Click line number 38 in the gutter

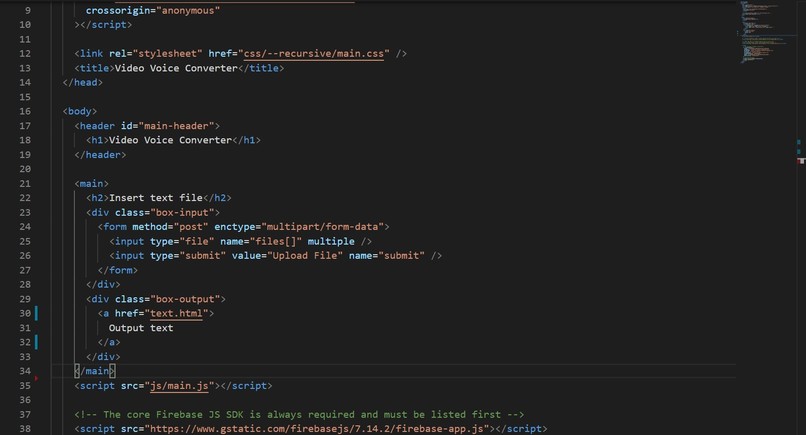pos(25,428)
